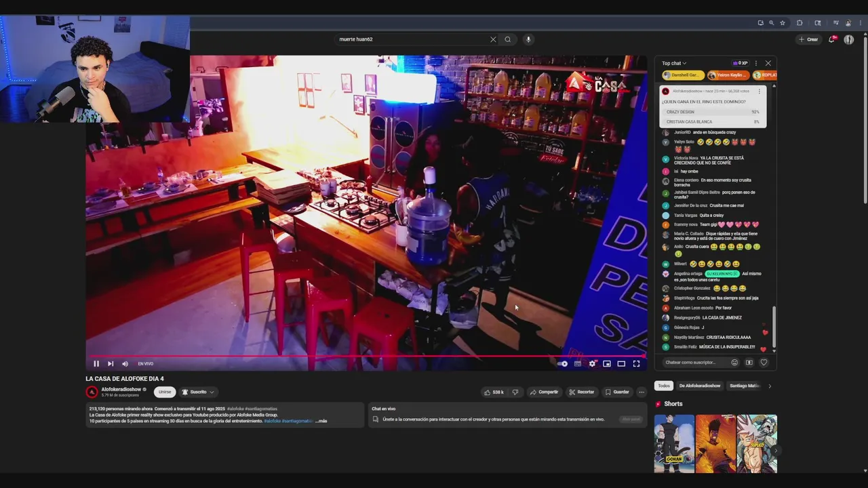Viewport: 868px width, 488px height.
Task: Click the browser bookmark star icon
Action: (x=783, y=23)
